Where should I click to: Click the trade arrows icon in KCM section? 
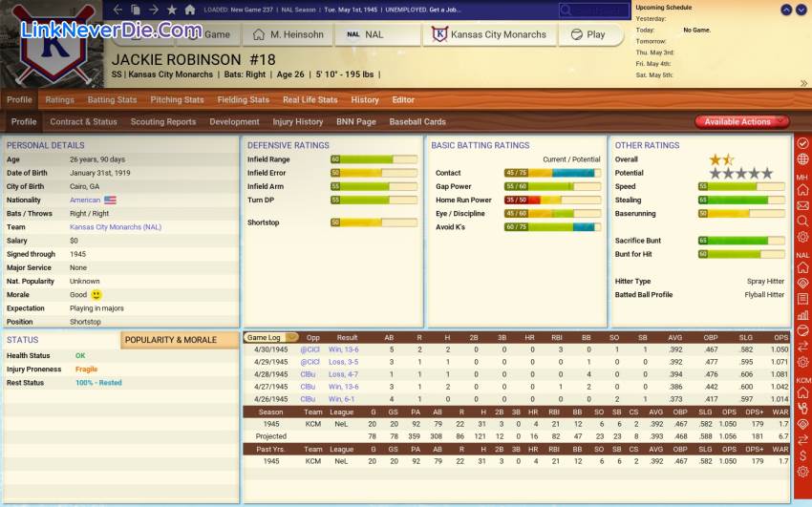(802, 440)
